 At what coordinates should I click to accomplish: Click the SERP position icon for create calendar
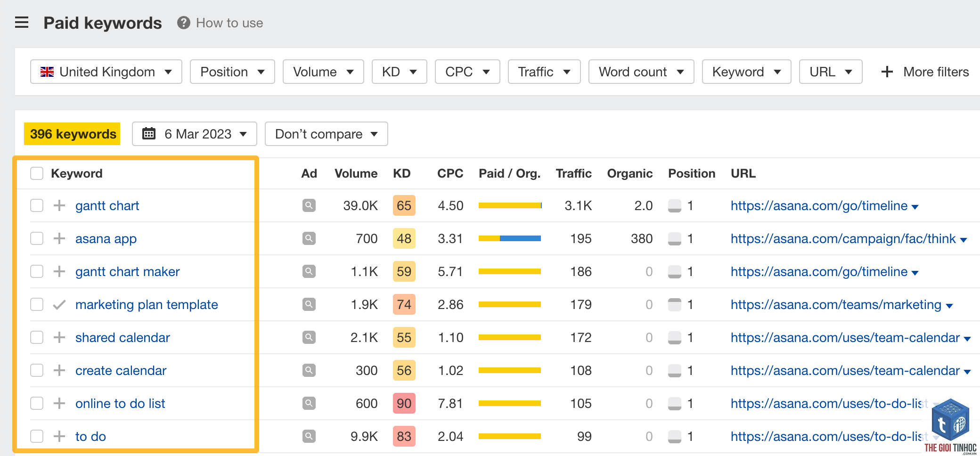675,371
